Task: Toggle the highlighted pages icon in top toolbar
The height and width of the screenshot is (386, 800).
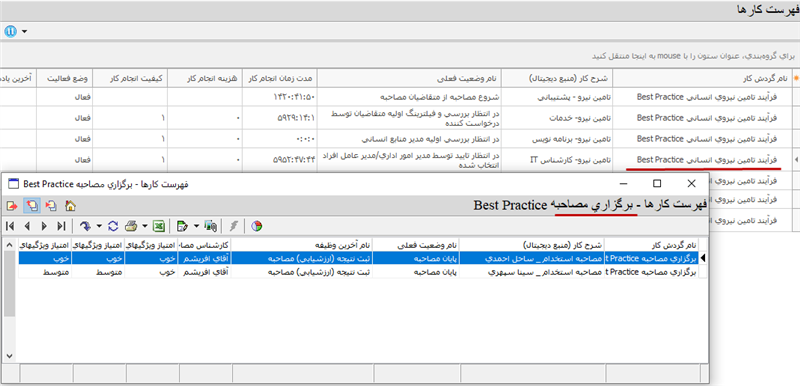Action: point(31,206)
